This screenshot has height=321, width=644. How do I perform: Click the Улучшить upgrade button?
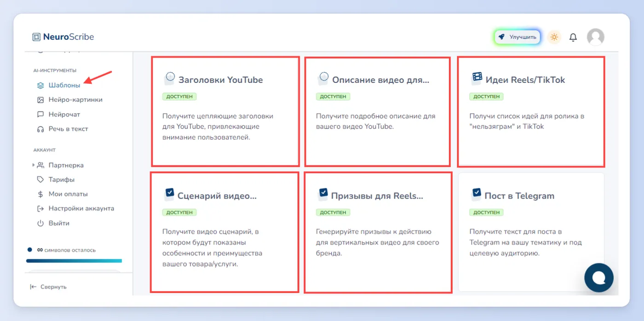pos(517,37)
